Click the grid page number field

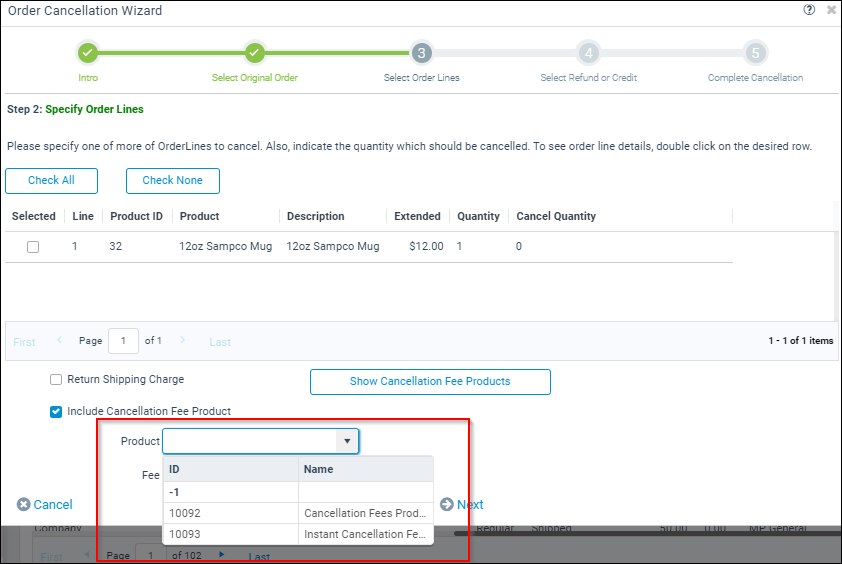[x=123, y=341]
